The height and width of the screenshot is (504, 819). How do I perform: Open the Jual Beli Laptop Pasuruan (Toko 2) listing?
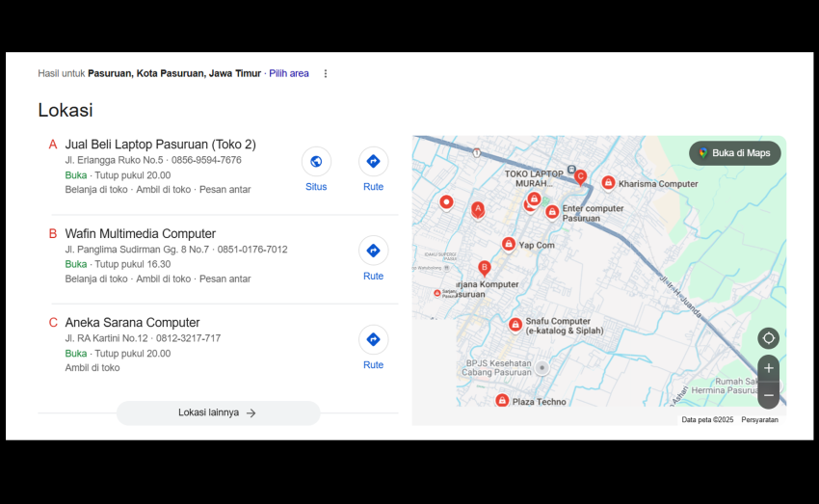click(160, 145)
